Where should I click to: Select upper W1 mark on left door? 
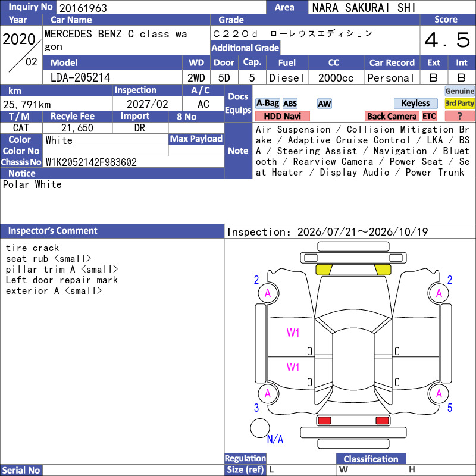pos(293,333)
